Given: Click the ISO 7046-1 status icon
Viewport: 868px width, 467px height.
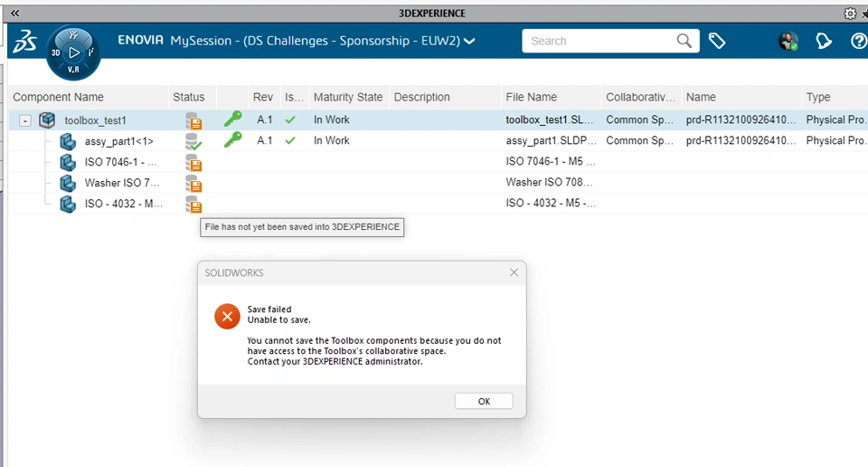Looking at the screenshot, I should click(x=193, y=162).
